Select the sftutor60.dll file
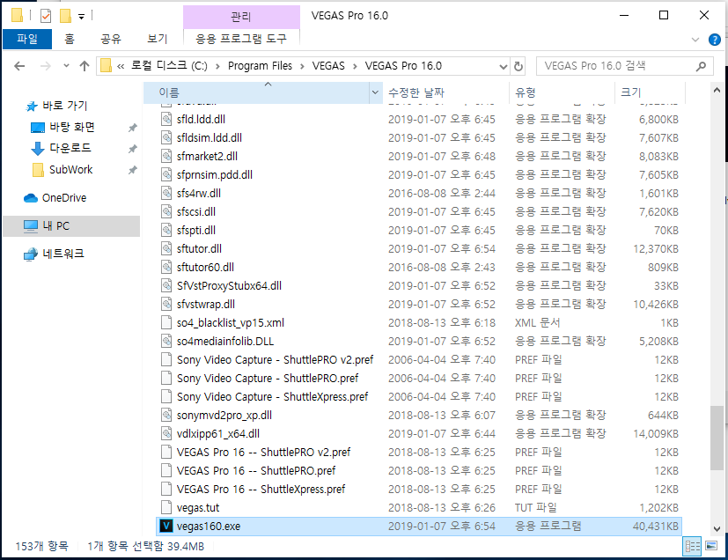728x560 pixels. 420,268
